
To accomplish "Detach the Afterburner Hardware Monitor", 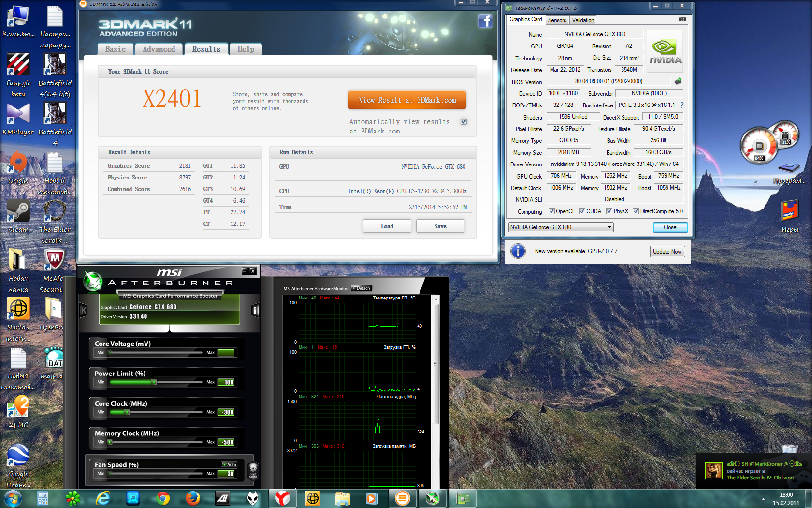I will [x=361, y=288].
